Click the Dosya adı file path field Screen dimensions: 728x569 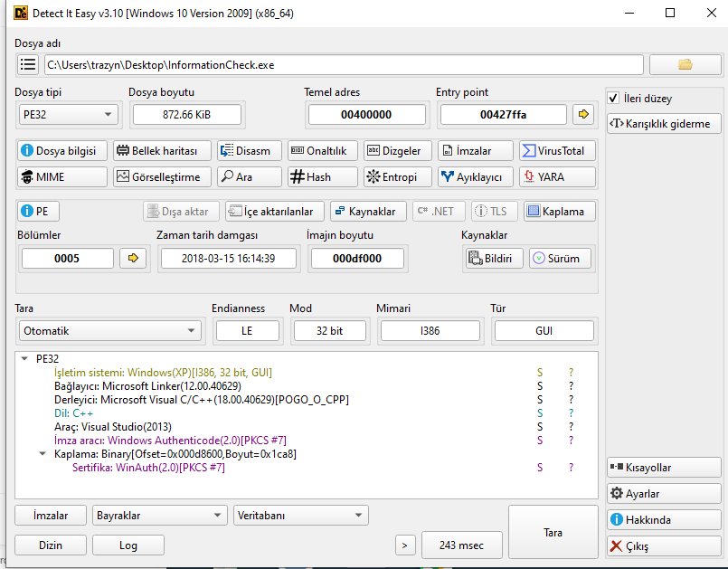coord(344,64)
